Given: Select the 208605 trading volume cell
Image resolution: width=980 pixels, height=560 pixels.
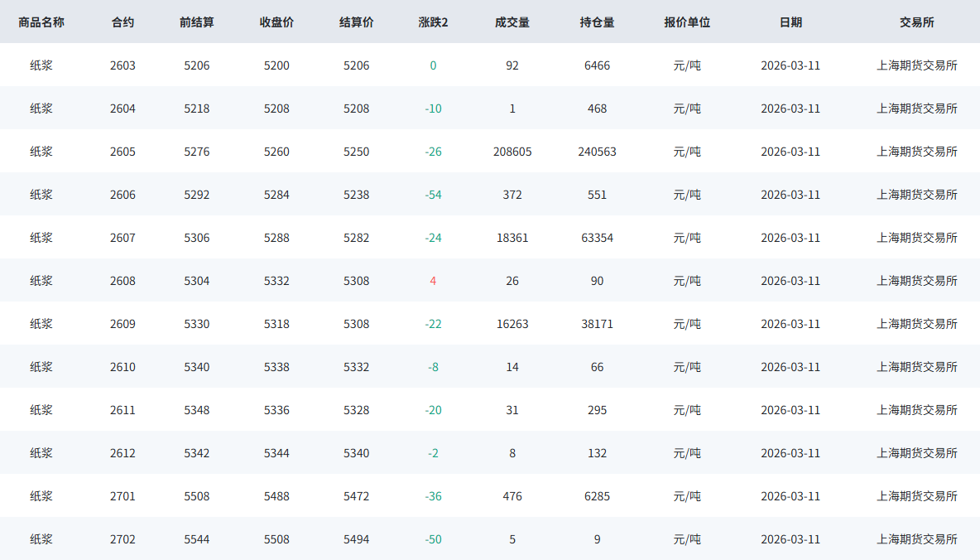Looking at the screenshot, I should pyautogui.click(x=512, y=152).
